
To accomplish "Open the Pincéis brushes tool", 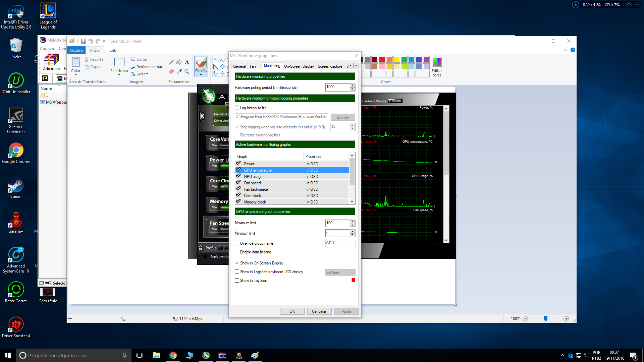I will tap(201, 66).
